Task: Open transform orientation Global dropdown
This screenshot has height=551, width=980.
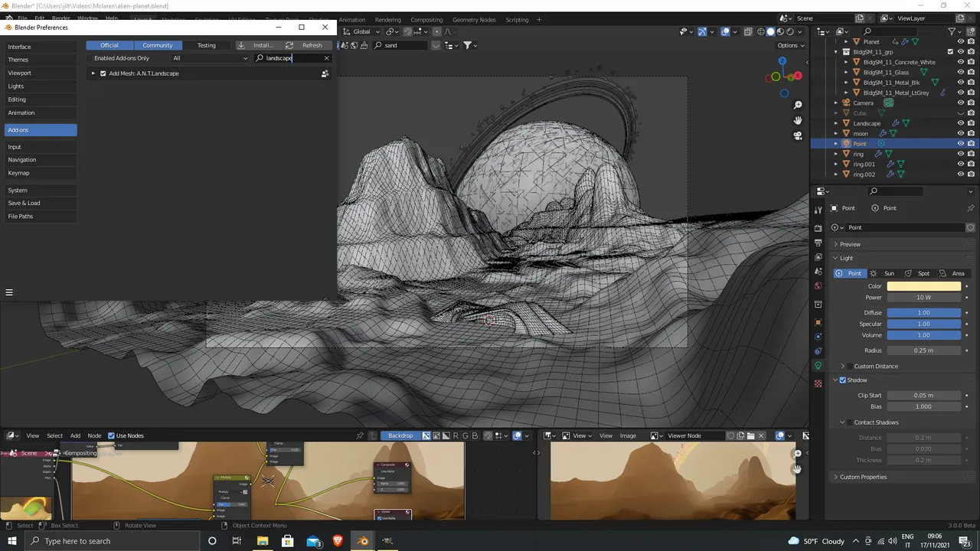Action: [x=361, y=31]
